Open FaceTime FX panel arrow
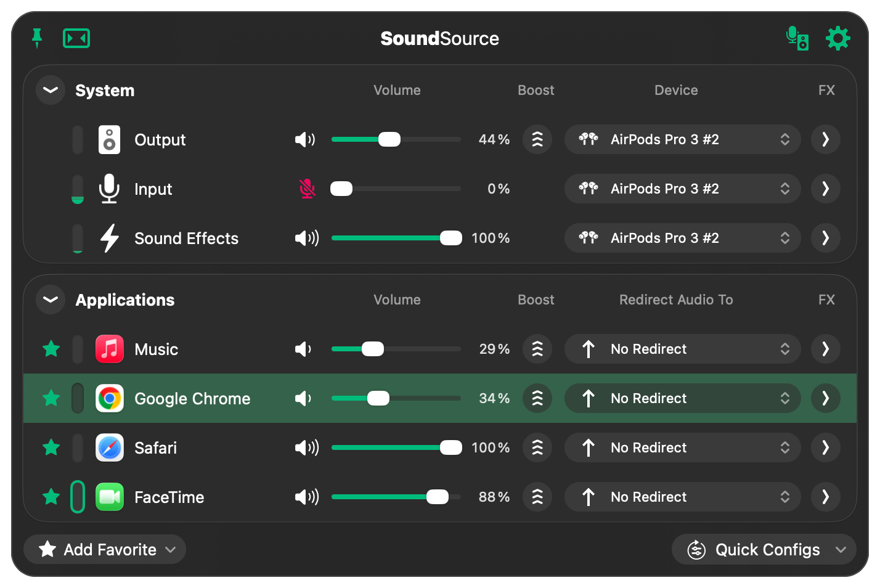The image size is (880, 588). (x=826, y=497)
